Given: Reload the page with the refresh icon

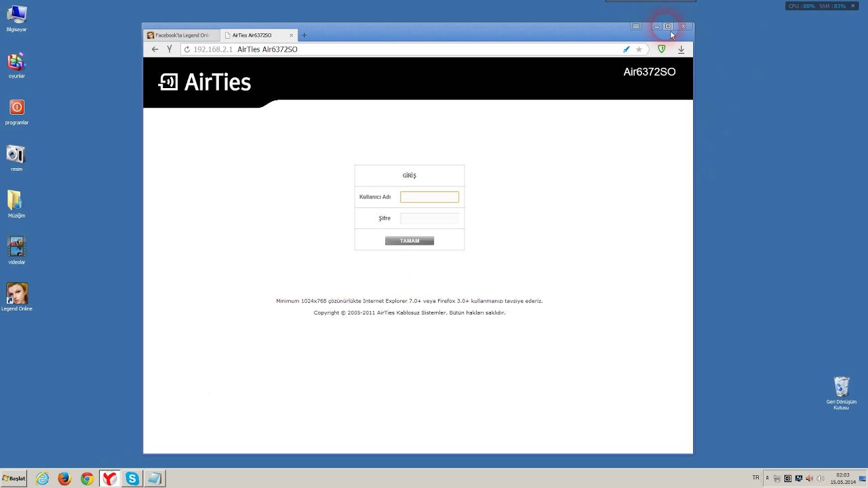Looking at the screenshot, I should pos(187,49).
